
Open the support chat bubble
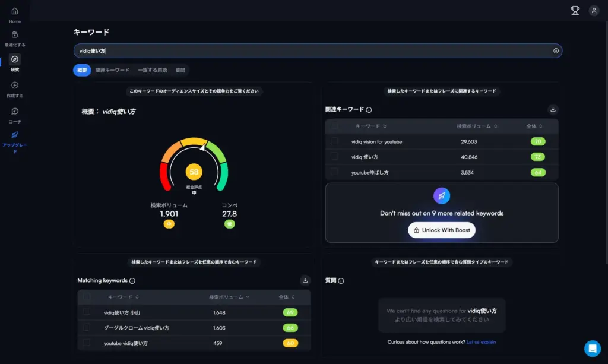(592, 349)
